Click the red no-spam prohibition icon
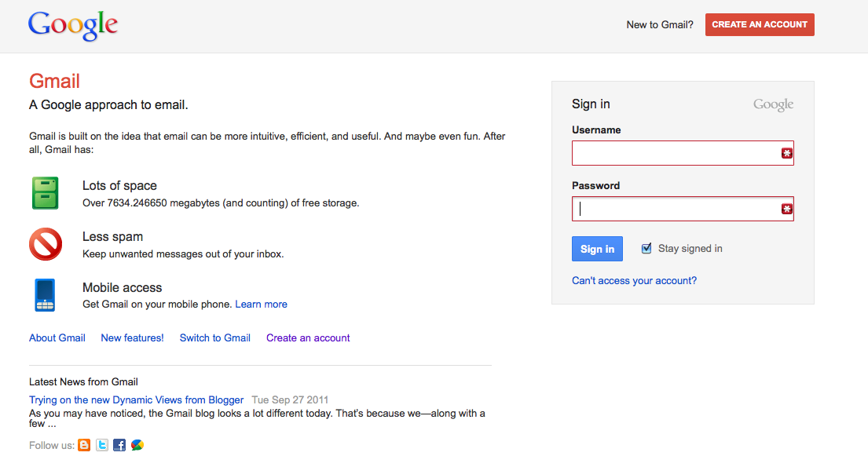 (46, 244)
